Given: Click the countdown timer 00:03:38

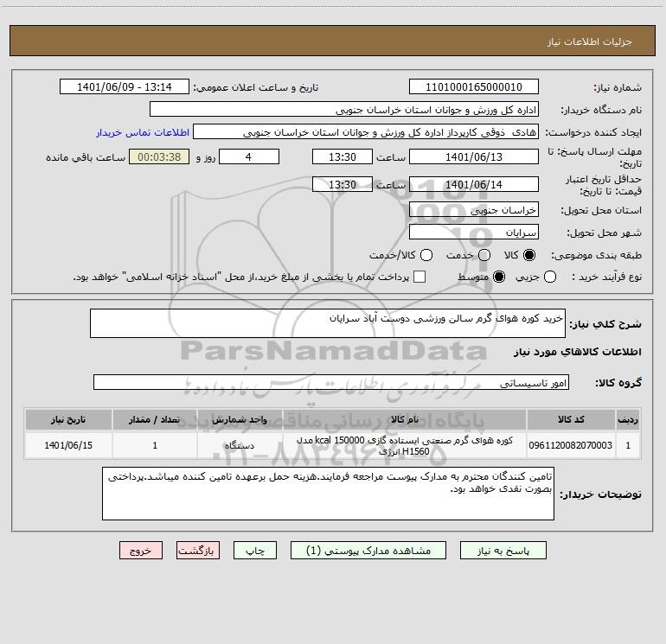Looking at the screenshot, I should pos(159,156).
